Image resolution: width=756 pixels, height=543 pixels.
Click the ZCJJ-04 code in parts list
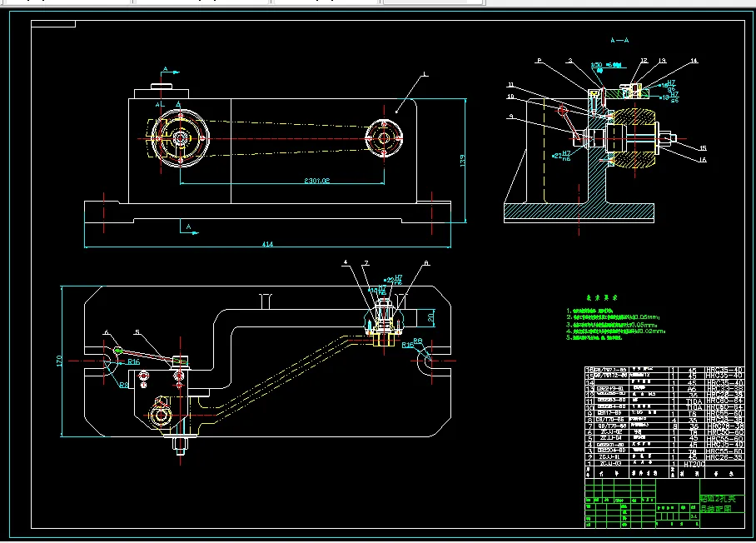(x=611, y=438)
